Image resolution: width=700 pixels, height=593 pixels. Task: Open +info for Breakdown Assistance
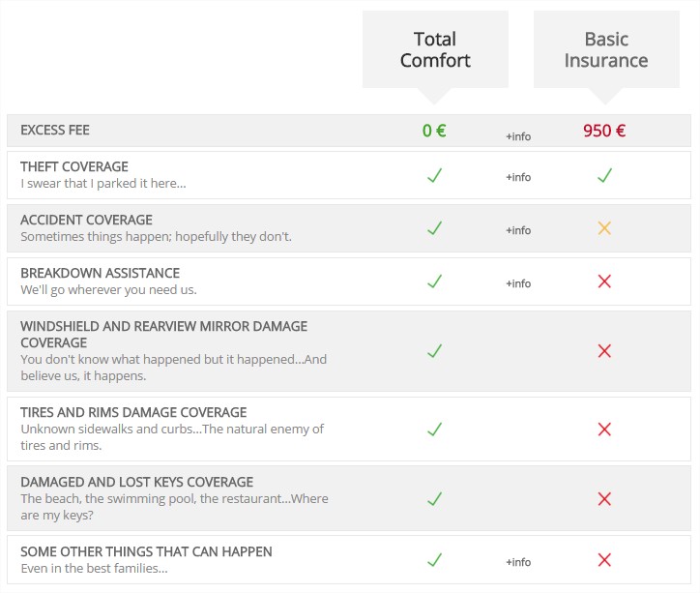pyautogui.click(x=518, y=283)
